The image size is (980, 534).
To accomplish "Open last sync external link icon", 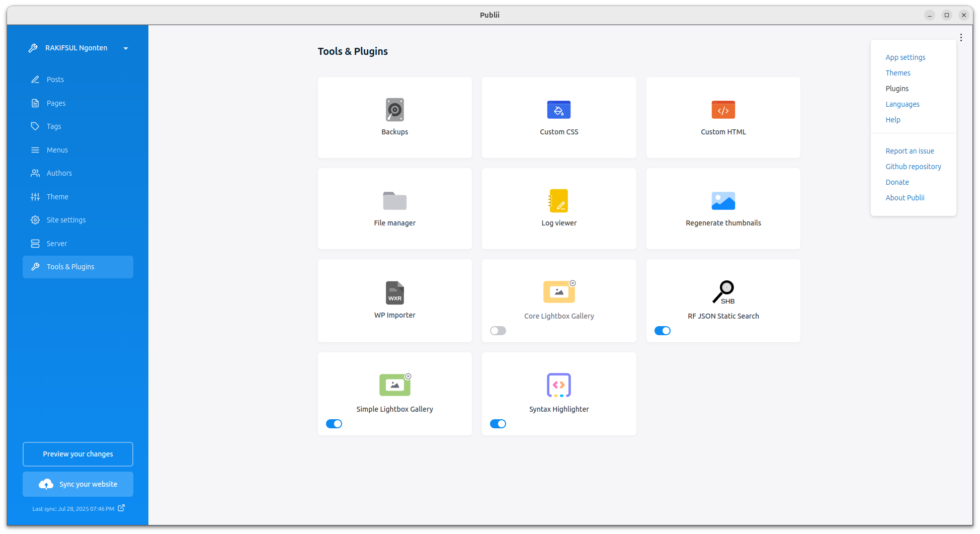I will pyautogui.click(x=121, y=508).
